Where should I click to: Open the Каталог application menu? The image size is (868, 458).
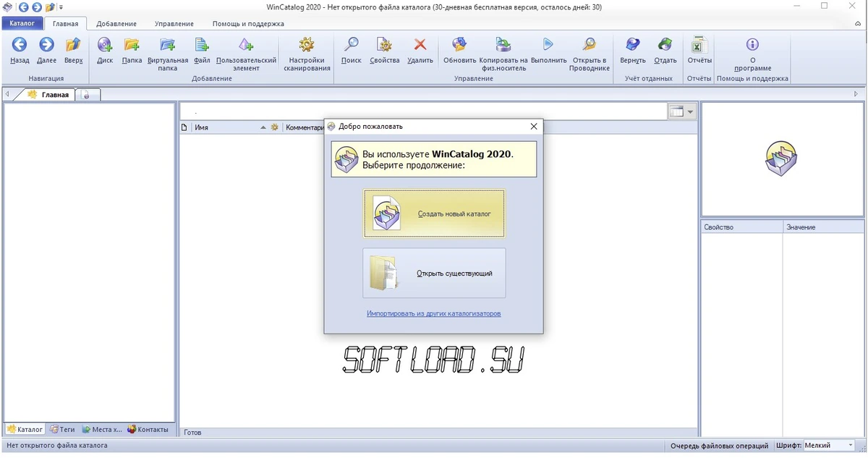click(x=22, y=24)
